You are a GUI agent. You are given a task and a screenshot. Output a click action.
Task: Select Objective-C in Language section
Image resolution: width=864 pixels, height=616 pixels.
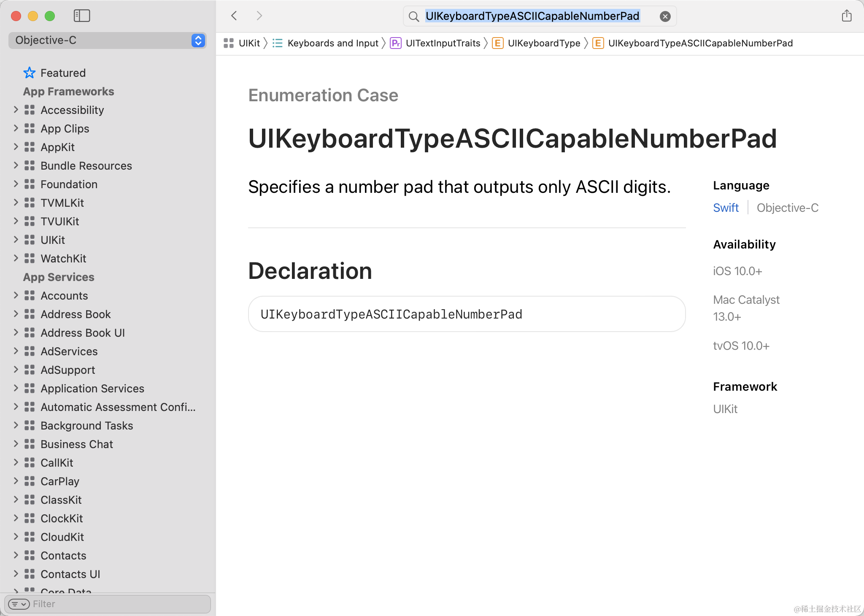click(787, 208)
